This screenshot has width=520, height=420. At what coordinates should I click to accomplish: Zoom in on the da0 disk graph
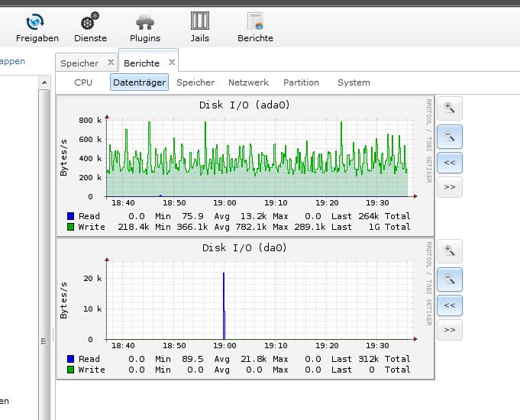[x=449, y=250]
